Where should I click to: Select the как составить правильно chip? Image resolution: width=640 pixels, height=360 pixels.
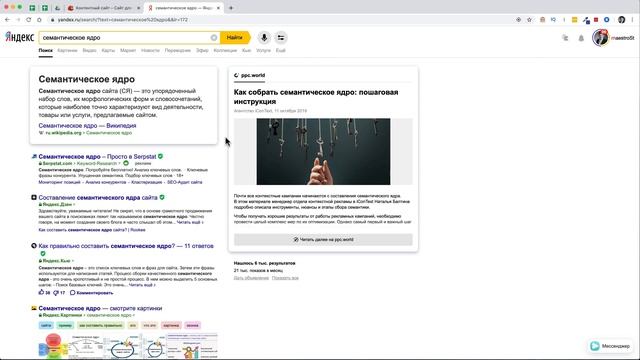click(x=100, y=325)
